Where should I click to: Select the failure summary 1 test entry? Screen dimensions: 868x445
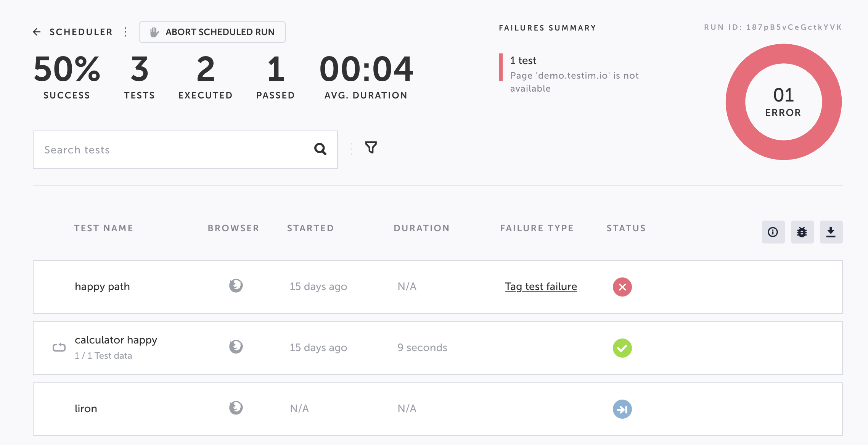[523, 61]
